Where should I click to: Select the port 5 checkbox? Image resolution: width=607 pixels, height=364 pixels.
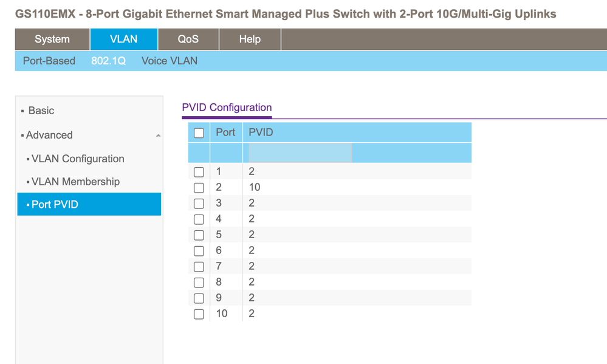[199, 235]
